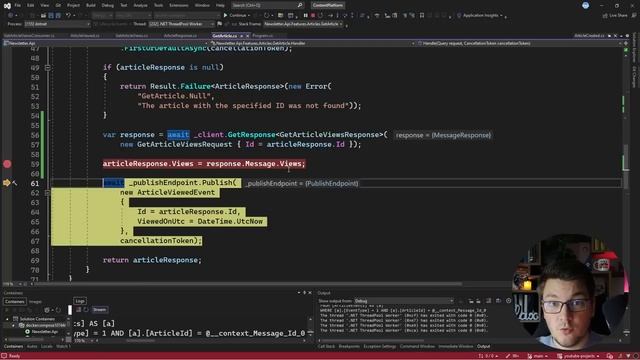
Task: Open the Thread dropdown
Action: point(181,24)
